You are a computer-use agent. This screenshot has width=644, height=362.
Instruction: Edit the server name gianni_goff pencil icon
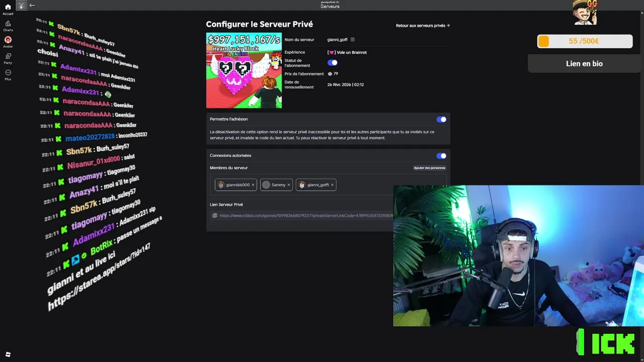click(353, 39)
